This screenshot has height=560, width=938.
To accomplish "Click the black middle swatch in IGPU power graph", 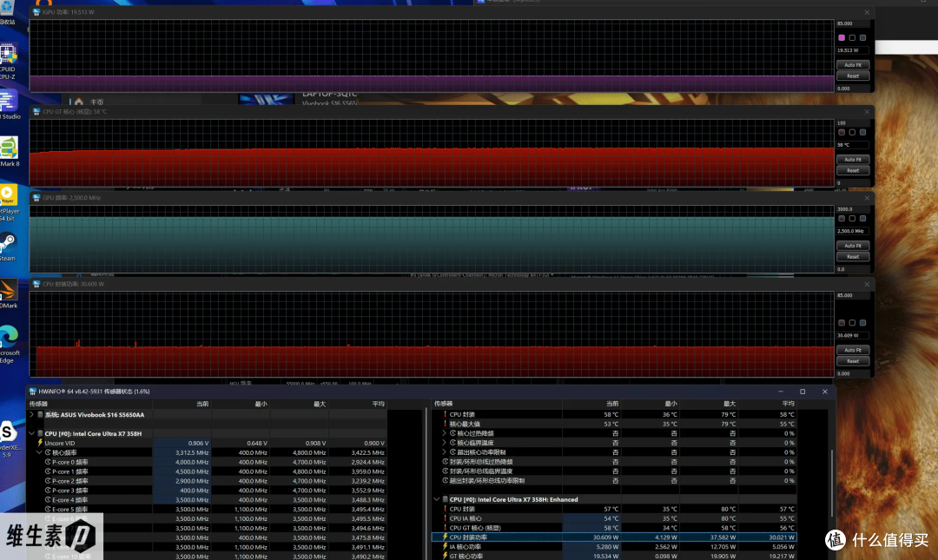I will point(853,37).
